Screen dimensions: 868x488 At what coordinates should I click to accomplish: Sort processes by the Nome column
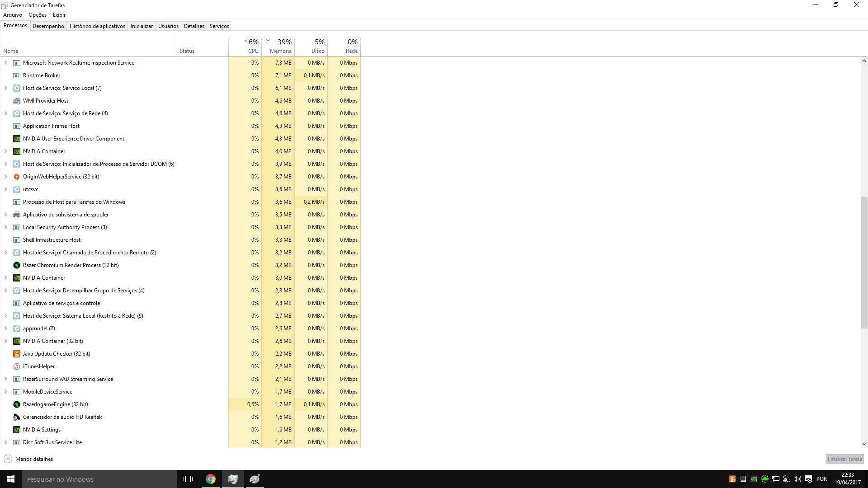tap(89, 46)
